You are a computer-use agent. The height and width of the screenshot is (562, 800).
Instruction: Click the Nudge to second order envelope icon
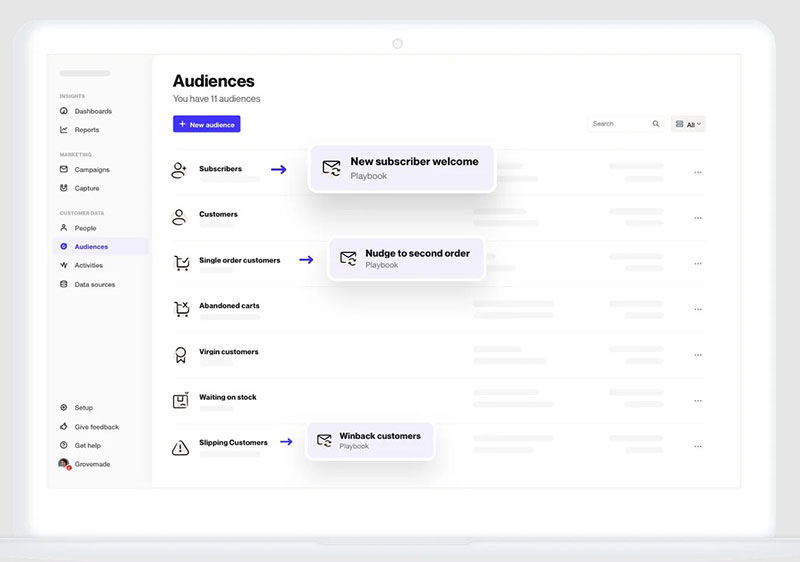(x=348, y=259)
